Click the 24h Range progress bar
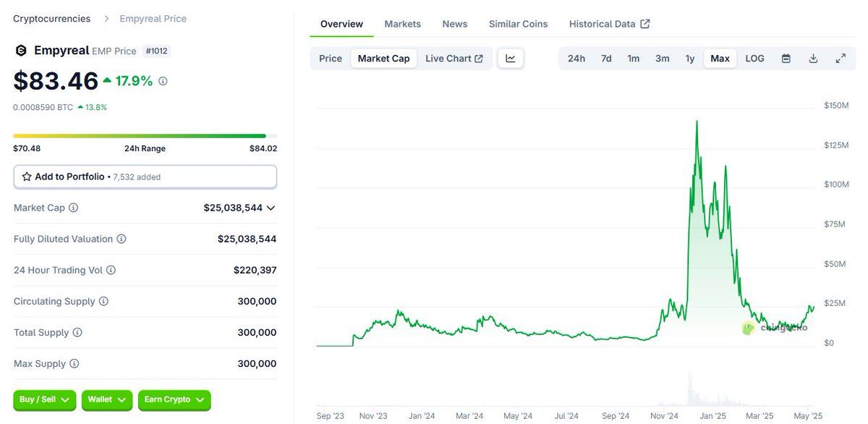Screen dimensions: 868x424 click(x=145, y=136)
